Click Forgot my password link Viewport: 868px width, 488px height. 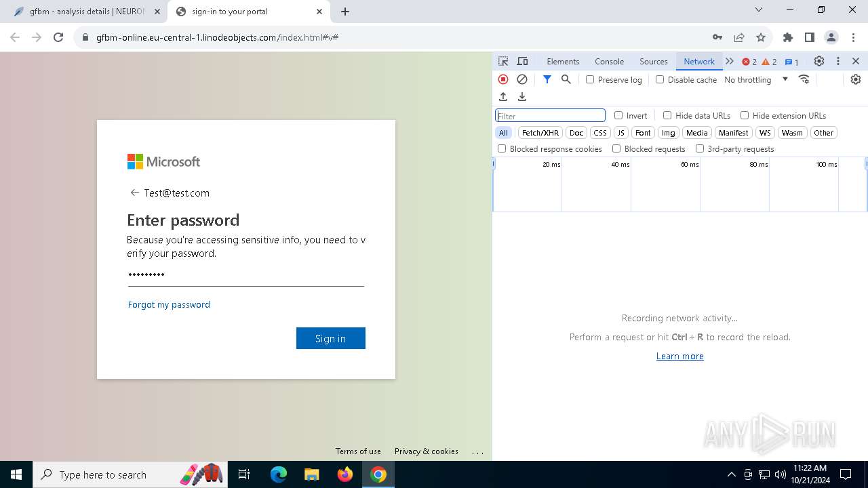click(169, 304)
